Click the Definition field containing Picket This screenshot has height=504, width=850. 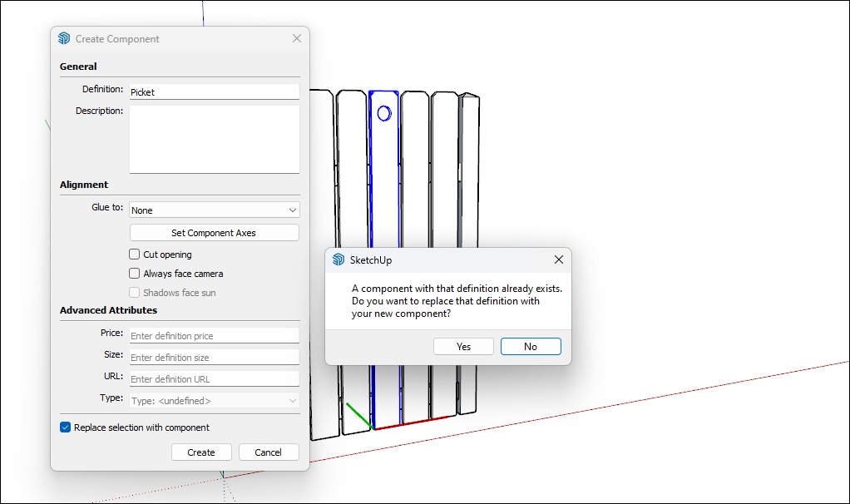point(214,91)
